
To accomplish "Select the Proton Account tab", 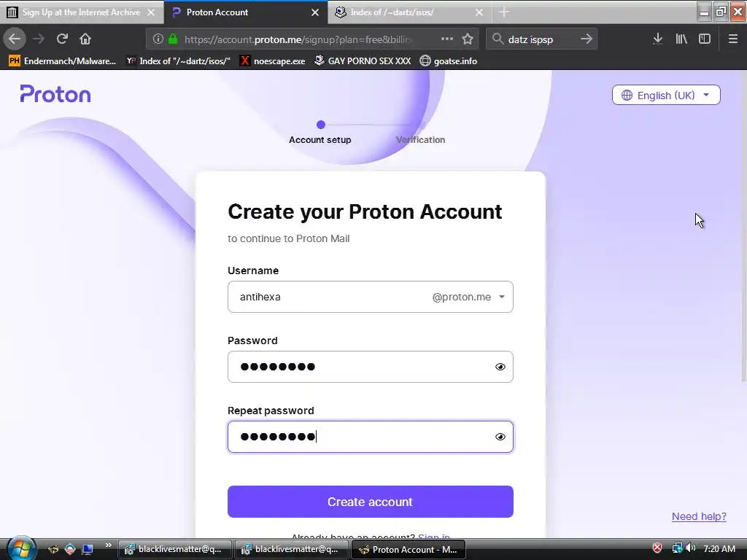I will pos(245,12).
